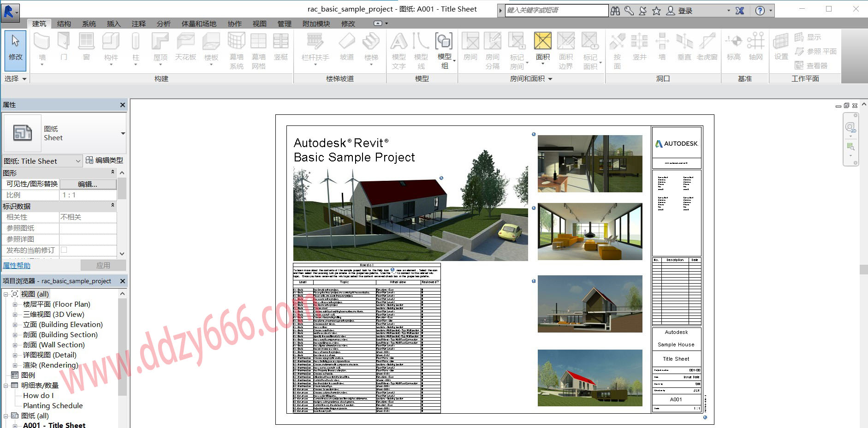Click the 设置 work plane tool

(x=781, y=47)
